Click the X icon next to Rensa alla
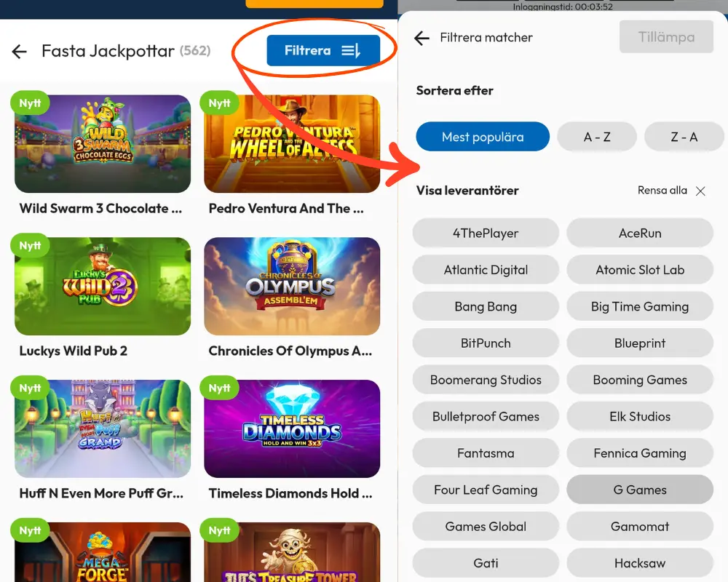 pos(700,191)
